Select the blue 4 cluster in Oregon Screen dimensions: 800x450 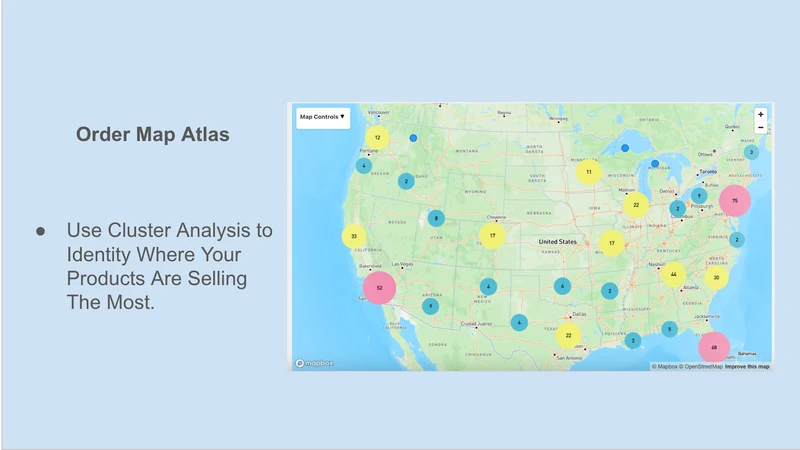point(364,165)
